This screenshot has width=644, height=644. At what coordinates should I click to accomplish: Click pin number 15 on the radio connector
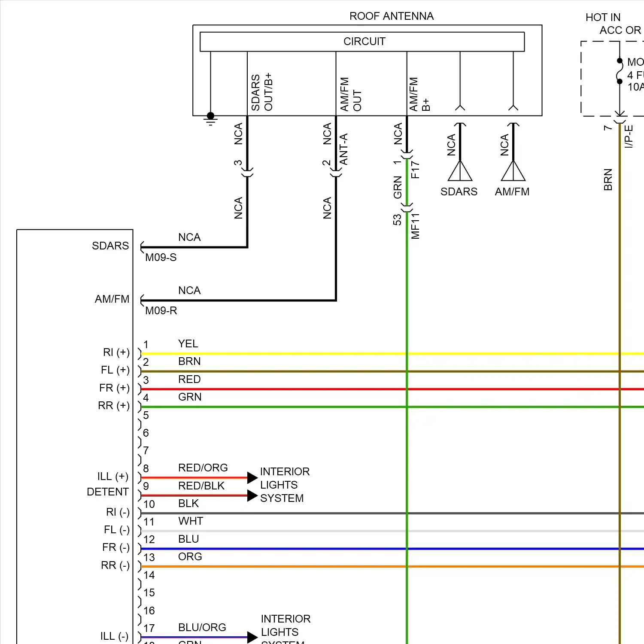[x=149, y=592]
